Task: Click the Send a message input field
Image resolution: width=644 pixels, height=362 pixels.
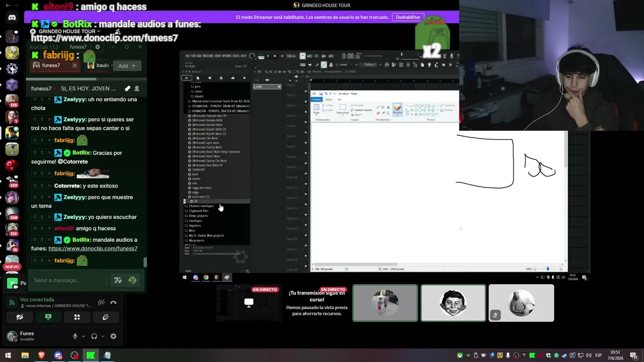Action: [68, 280]
